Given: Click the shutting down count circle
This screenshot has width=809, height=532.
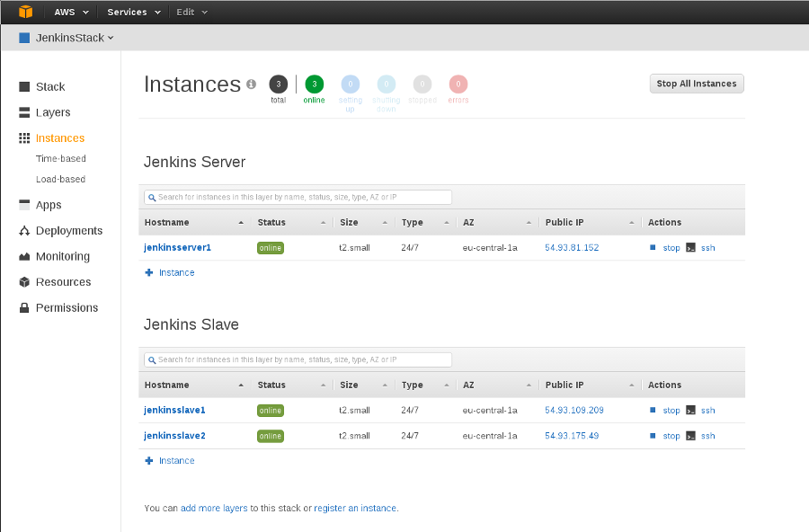Looking at the screenshot, I should [x=386, y=84].
